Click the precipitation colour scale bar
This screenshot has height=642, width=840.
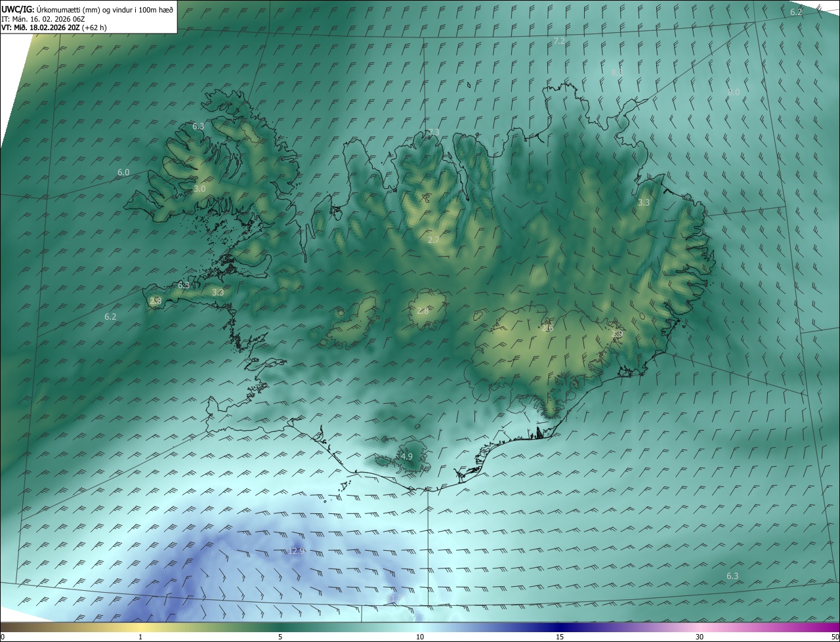(x=420, y=627)
